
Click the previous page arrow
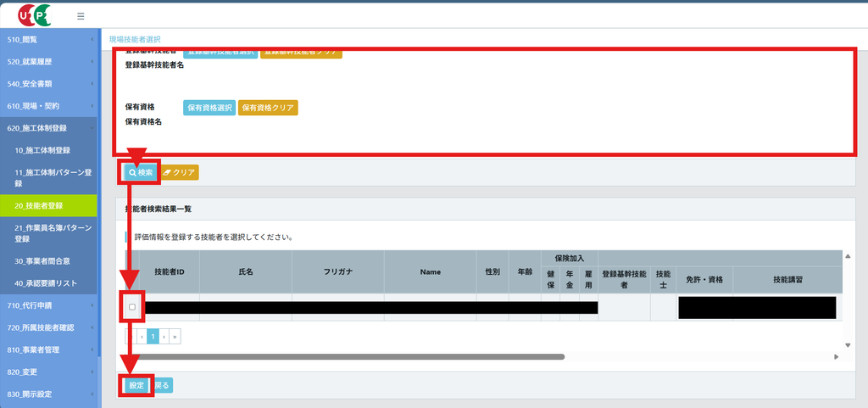(x=142, y=336)
